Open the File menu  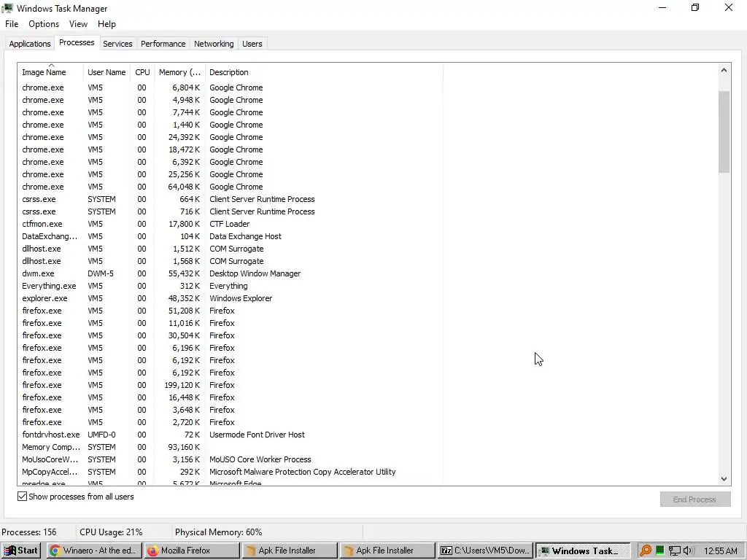pos(12,24)
